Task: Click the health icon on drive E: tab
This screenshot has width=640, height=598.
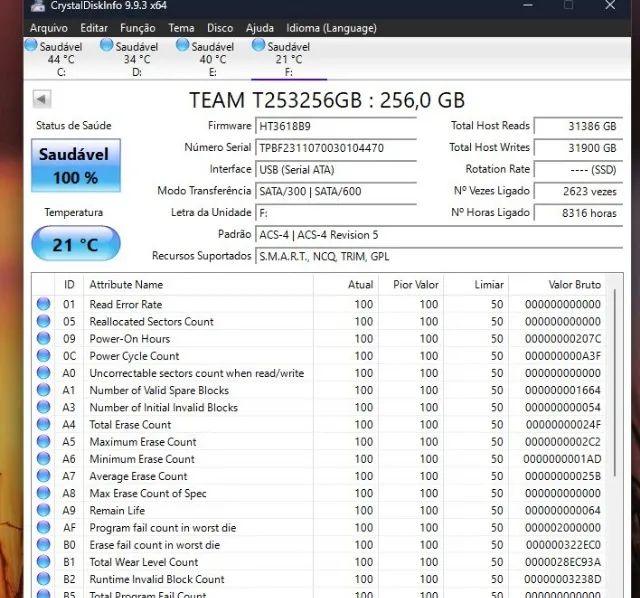Action: pos(182,45)
